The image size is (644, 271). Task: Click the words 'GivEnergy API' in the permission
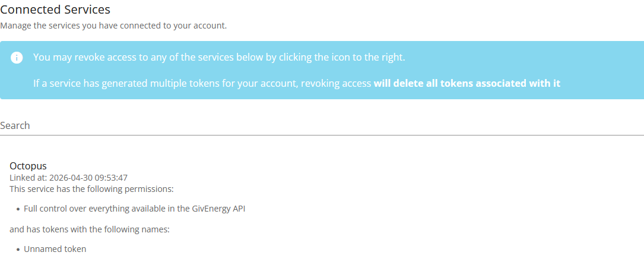(218, 209)
